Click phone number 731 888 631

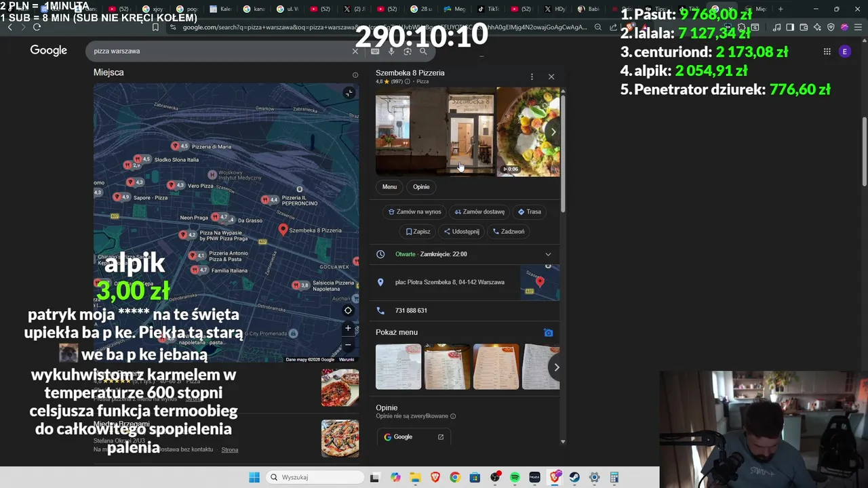(x=411, y=310)
